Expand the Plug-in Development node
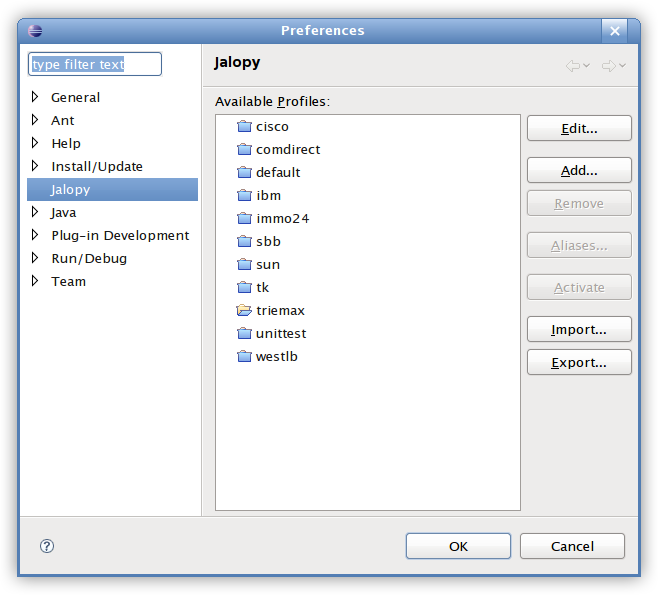 35,235
